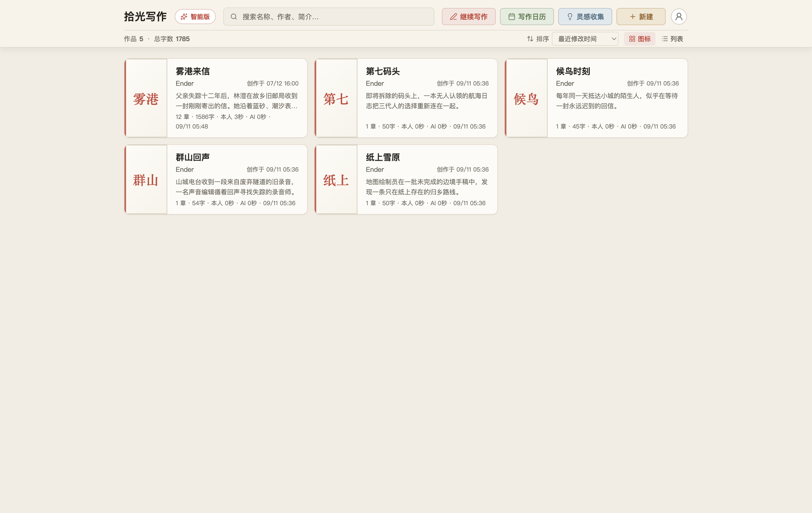Open the 雾港 cover thumbnail
812x513 pixels.
point(146,98)
